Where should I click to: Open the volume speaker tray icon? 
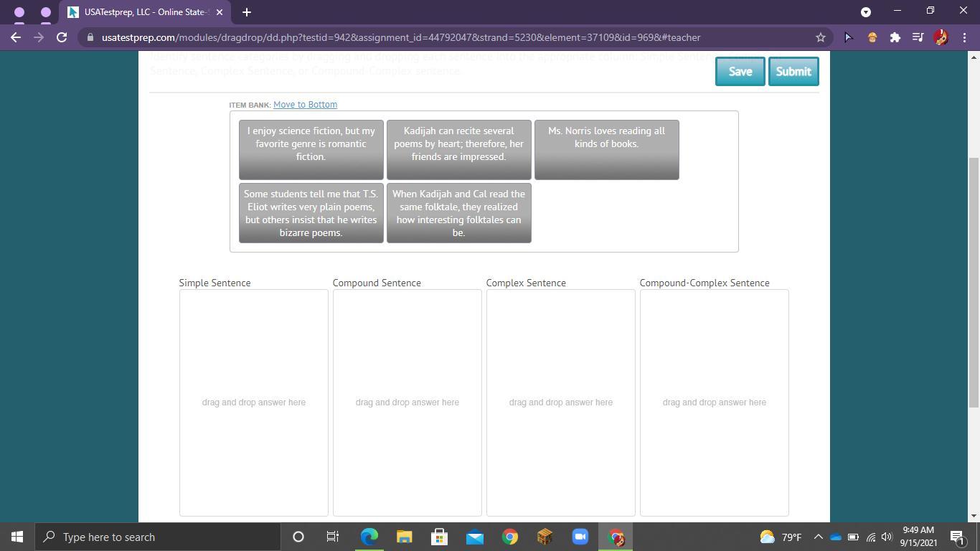[x=887, y=537]
